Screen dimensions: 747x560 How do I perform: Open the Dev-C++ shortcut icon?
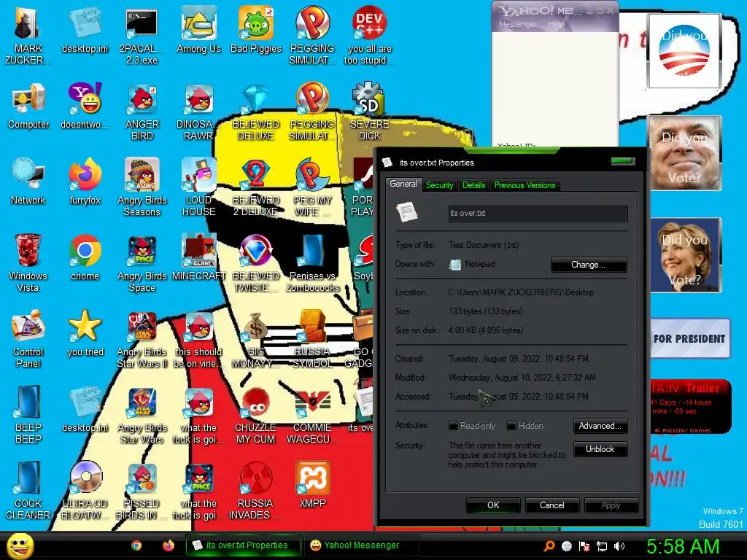369,23
